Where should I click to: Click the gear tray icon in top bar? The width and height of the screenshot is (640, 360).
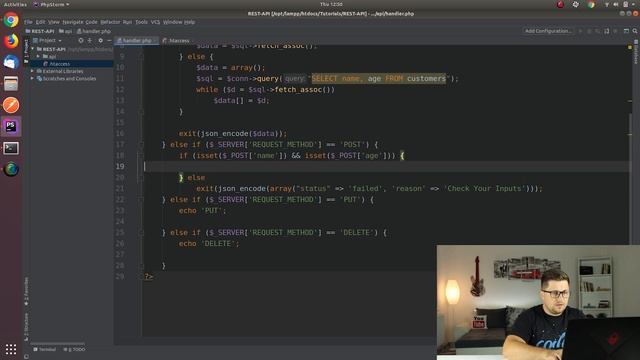pyautogui.click(x=576, y=4)
